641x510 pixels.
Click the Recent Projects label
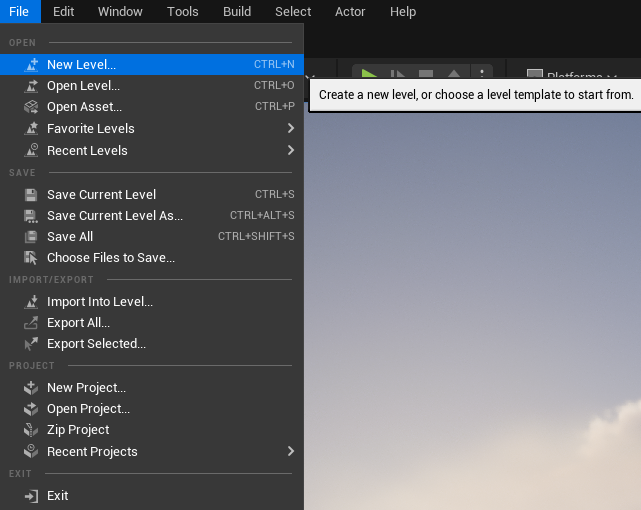(92, 452)
